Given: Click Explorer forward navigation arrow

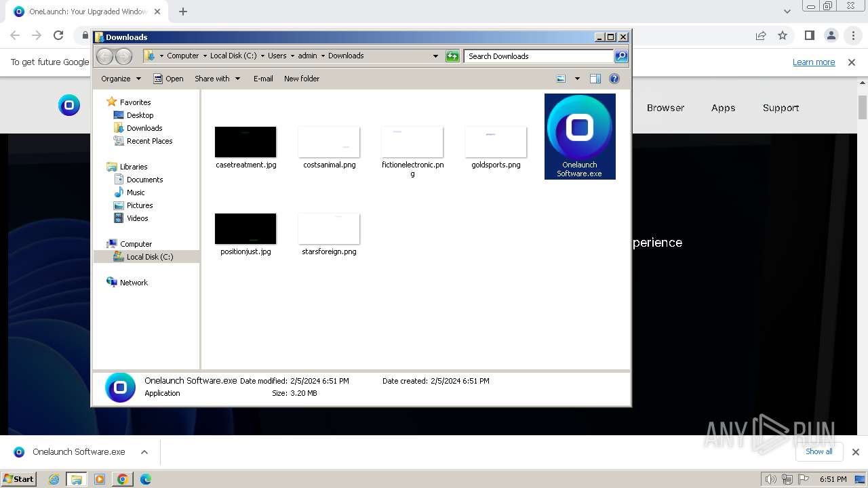Looking at the screenshot, I should point(123,56).
